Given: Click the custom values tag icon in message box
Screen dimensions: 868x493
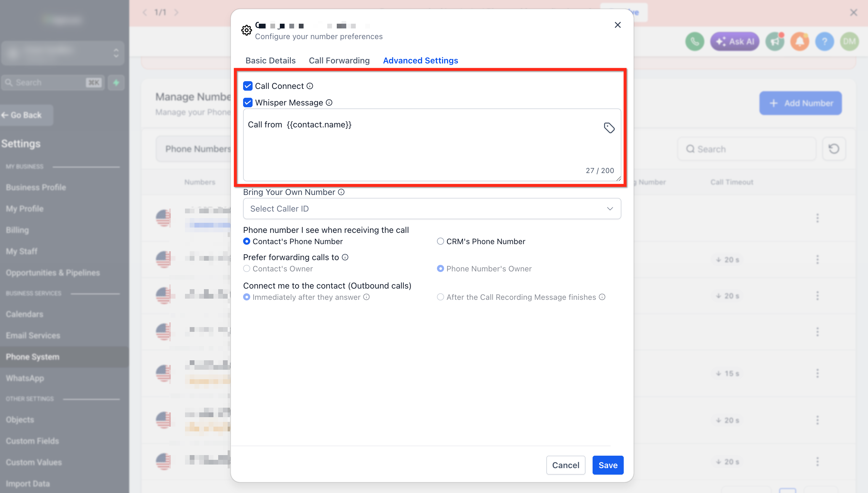Looking at the screenshot, I should click(x=609, y=128).
